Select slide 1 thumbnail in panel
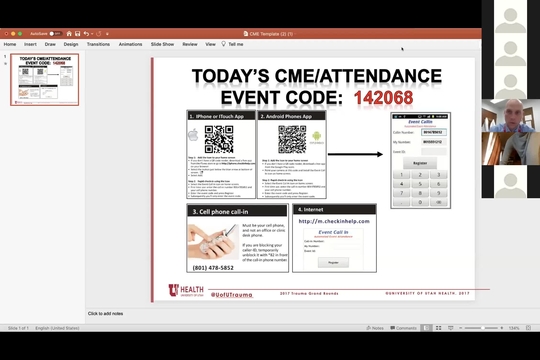The height and width of the screenshot is (360, 540). (x=45, y=80)
